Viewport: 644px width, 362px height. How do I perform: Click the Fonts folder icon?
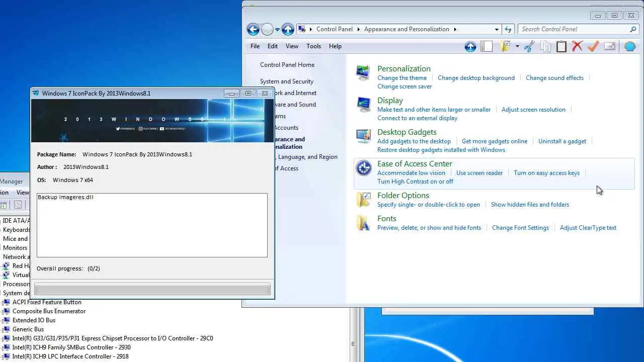coord(363,223)
